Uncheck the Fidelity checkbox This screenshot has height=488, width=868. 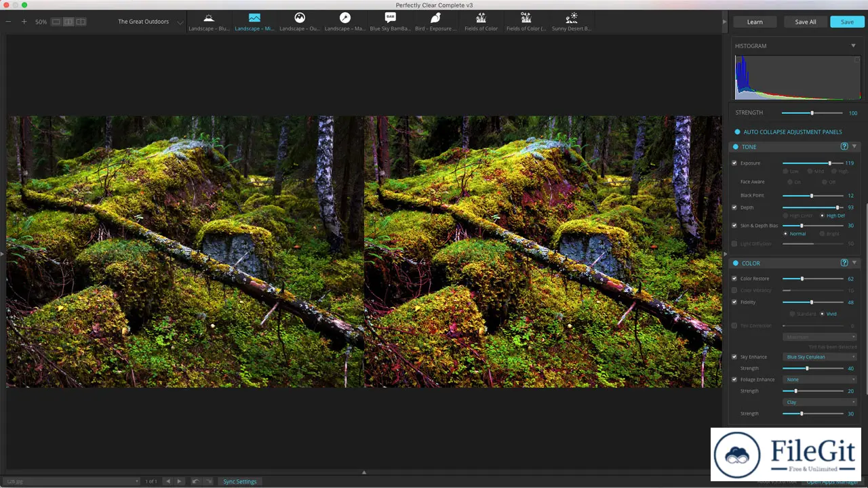click(x=734, y=302)
